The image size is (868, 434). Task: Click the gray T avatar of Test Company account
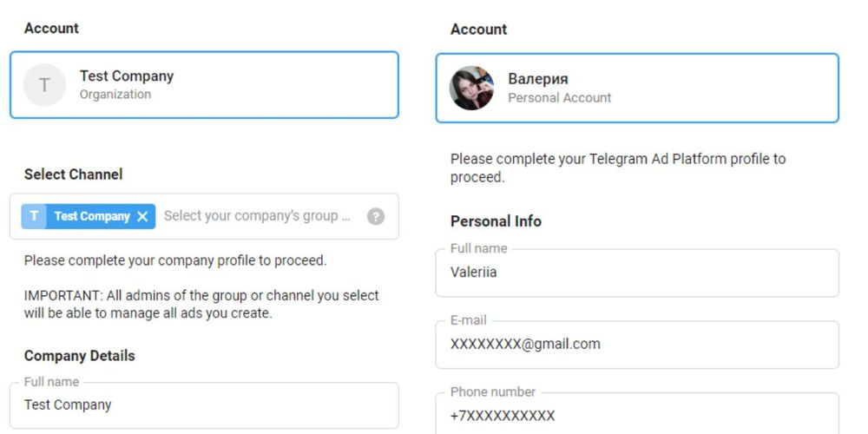coord(44,85)
